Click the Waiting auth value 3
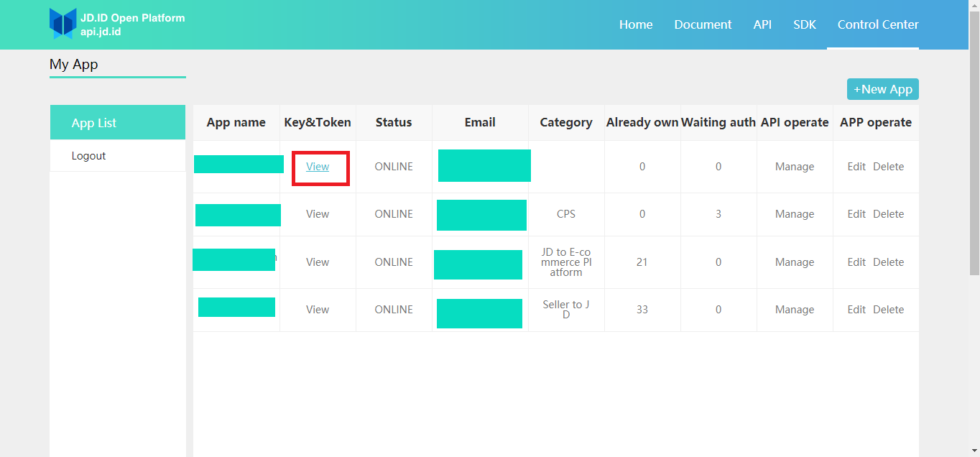Screen dimensions: 980x457 (718, 214)
